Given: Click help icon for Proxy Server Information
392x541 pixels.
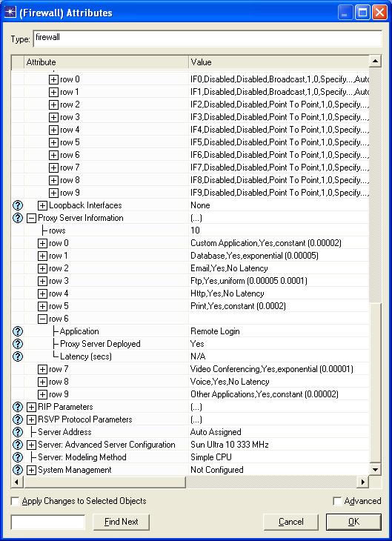Looking at the screenshot, I should coord(18,218).
